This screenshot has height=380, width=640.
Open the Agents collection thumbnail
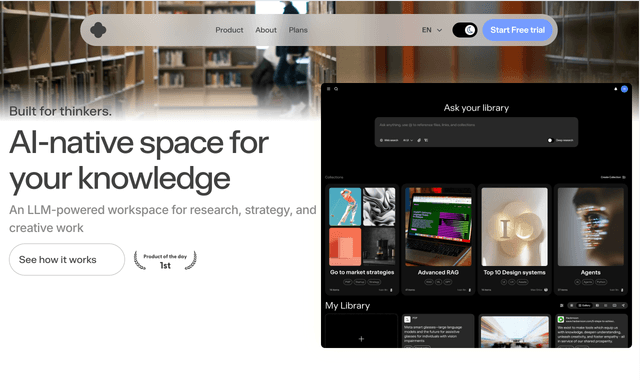(591, 227)
